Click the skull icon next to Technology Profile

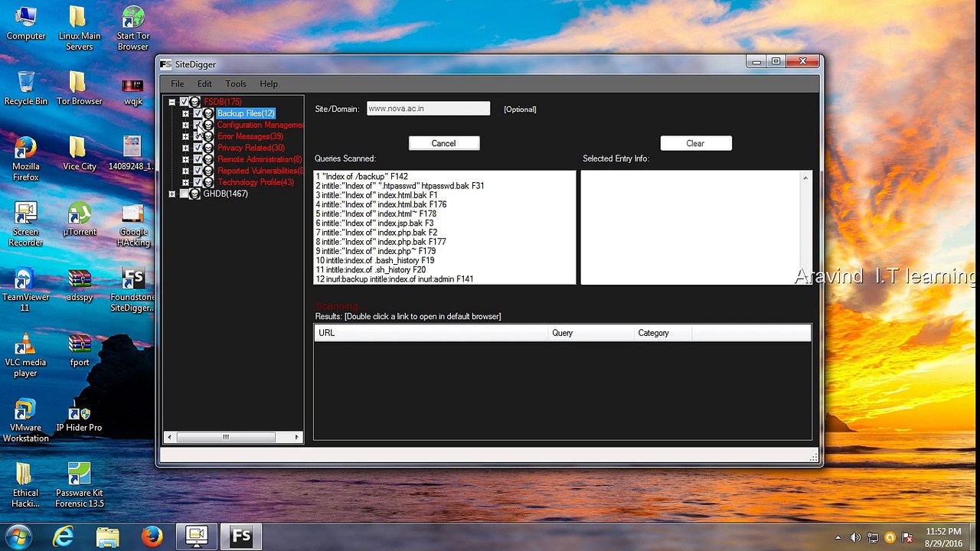208,182
